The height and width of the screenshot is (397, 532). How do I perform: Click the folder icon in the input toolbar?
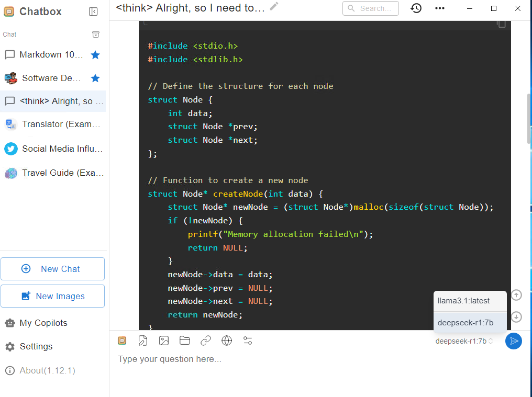point(185,341)
